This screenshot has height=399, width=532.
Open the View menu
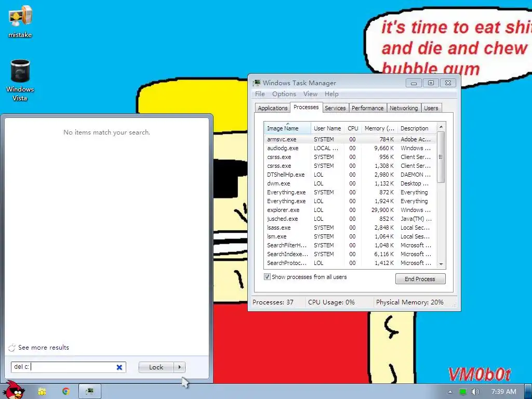(310, 94)
